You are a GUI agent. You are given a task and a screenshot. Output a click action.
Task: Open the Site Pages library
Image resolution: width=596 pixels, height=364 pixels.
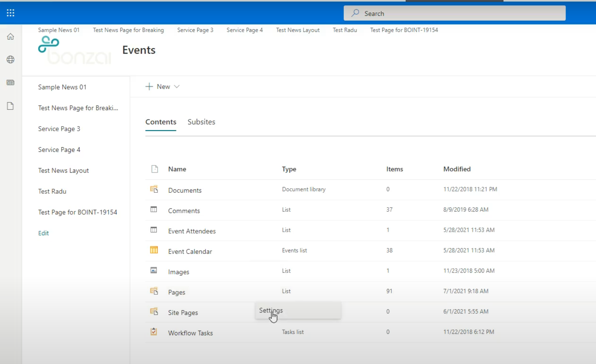point(183,312)
